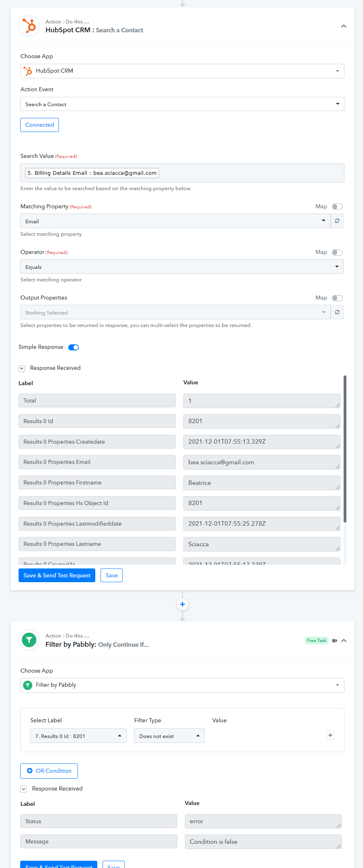Open the Filter by Pabbly Choose App dropdown

click(x=182, y=685)
